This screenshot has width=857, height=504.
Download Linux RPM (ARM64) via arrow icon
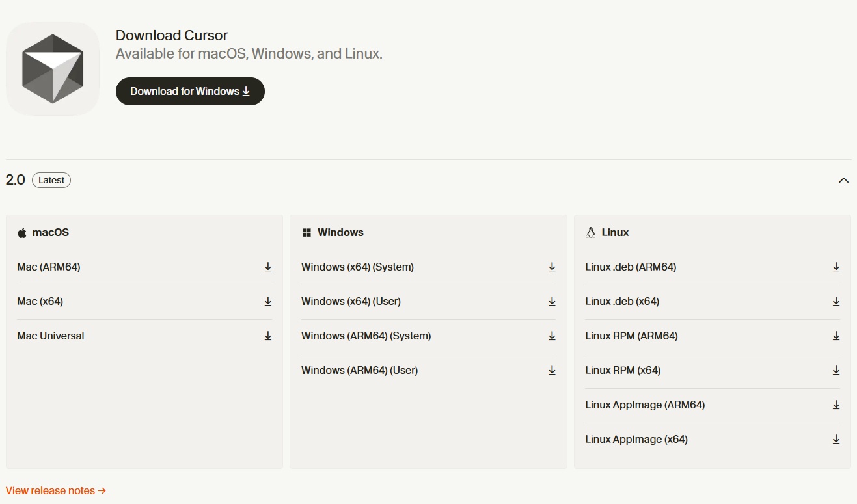[836, 336]
